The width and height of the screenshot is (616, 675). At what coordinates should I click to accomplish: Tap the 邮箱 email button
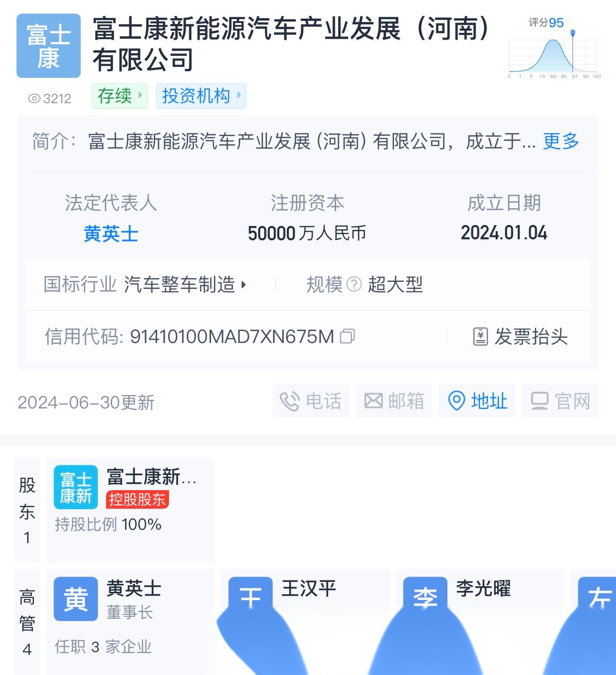point(394,401)
